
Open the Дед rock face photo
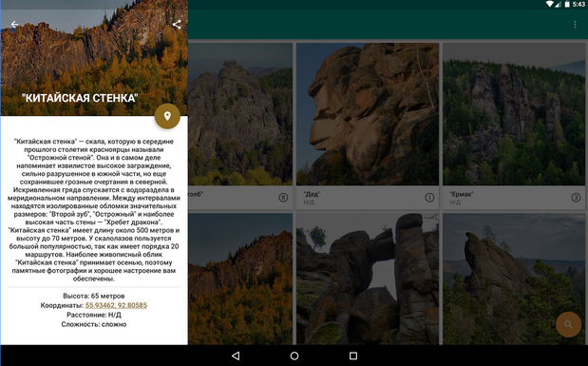click(x=368, y=114)
